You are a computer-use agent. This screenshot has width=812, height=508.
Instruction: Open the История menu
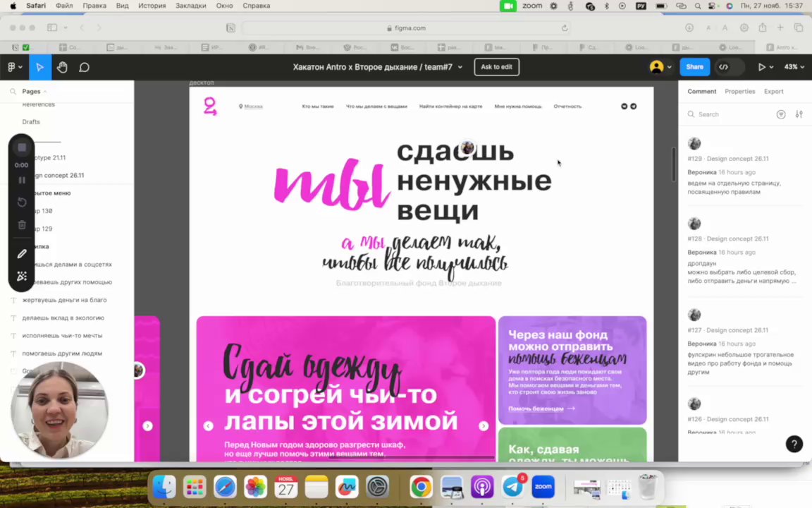(152, 6)
